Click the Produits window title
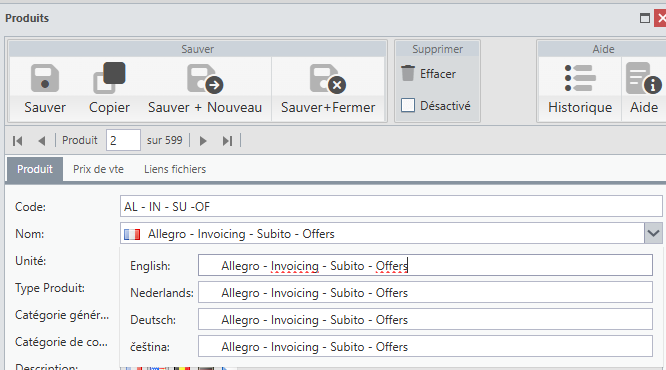666x370 pixels. 27,18
